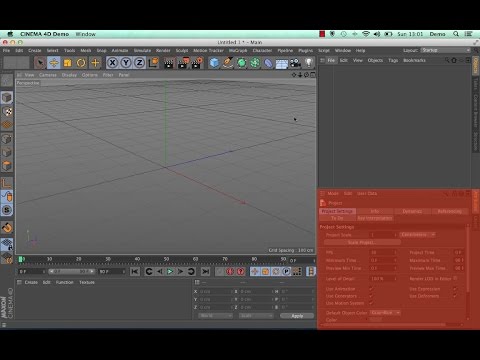480x360 pixels.
Task: Switch to Model mode in sidebar
Action: pyautogui.click(x=7, y=98)
